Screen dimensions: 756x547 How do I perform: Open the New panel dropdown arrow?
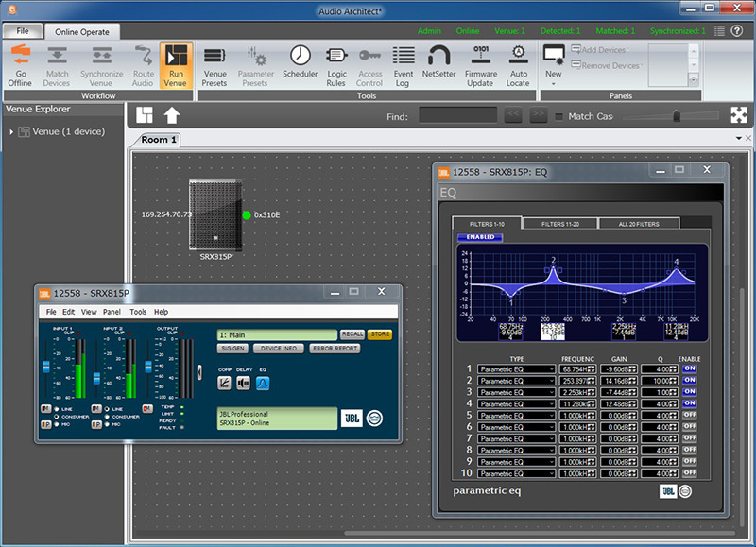coord(554,84)
